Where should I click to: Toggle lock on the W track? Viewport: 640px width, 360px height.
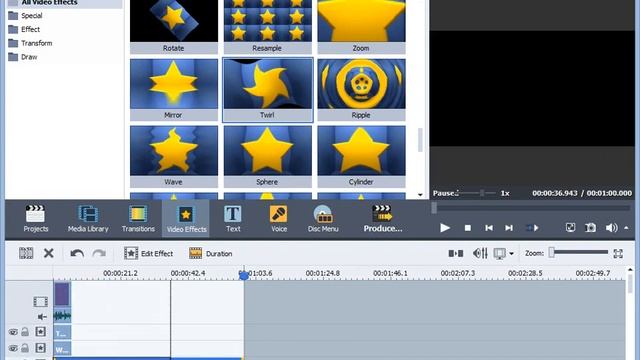tap(25, 348)
